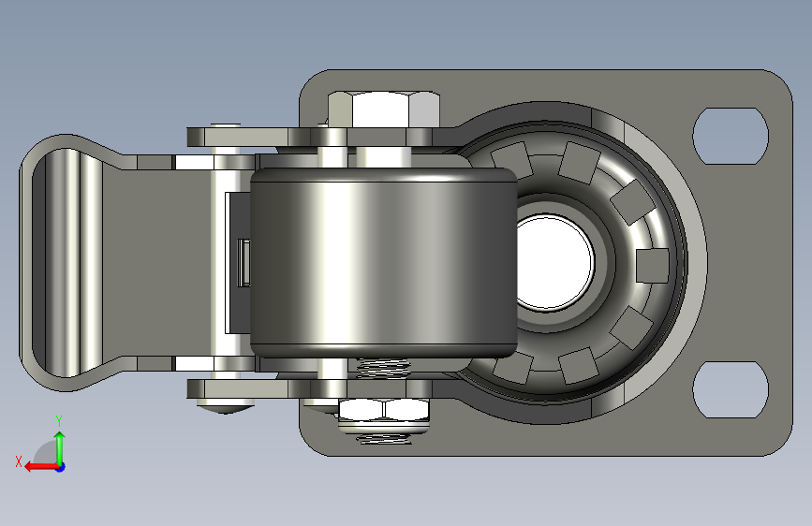Image resolution: width=812 pixels, height=526 pixels.
Task: Click the red X axis arrow of the triad
Action: 41,467
